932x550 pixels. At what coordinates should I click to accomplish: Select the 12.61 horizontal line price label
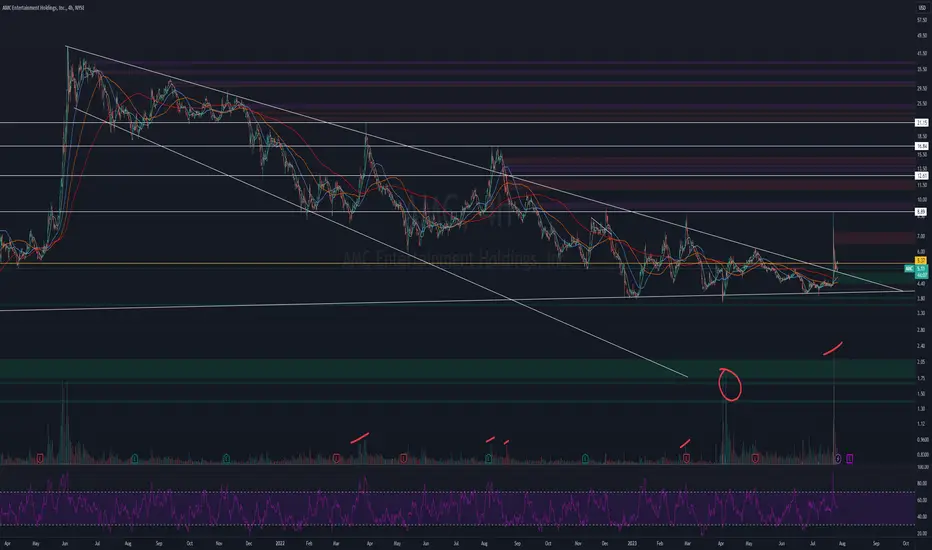(921, 175)
